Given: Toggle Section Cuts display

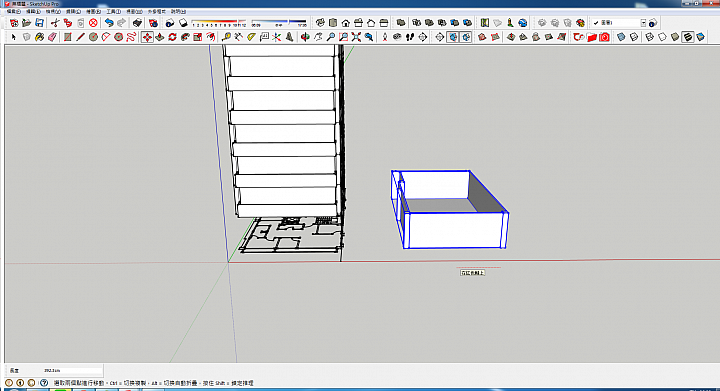Looking at the screenshot, I should (466, 37).
